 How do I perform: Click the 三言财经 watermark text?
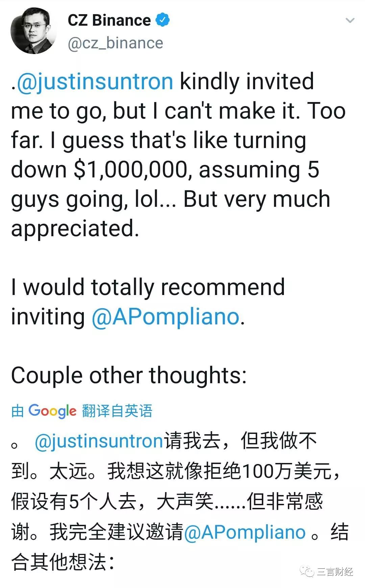tap(335, 572)
